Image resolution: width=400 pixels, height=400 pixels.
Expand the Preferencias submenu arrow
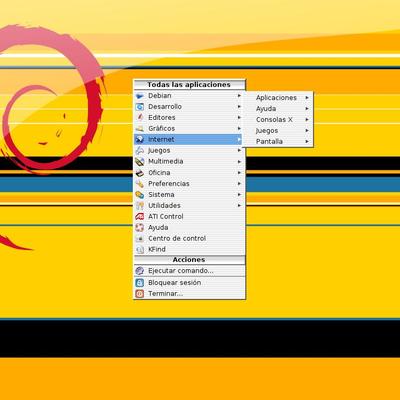pyautogui.click(x=239, y=184)
